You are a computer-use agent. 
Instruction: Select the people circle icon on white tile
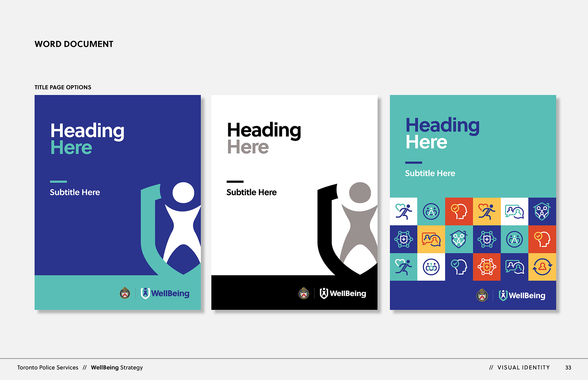point(431,267)
